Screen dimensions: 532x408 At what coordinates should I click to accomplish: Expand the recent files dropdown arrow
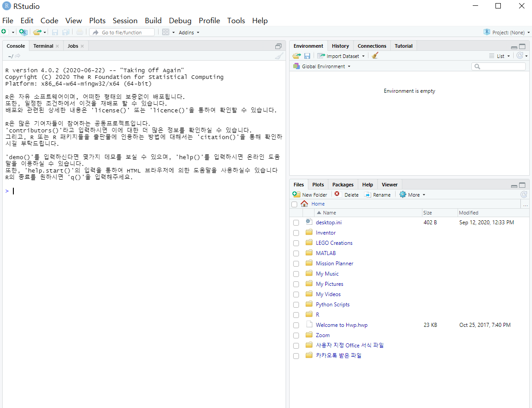point(45,32)
